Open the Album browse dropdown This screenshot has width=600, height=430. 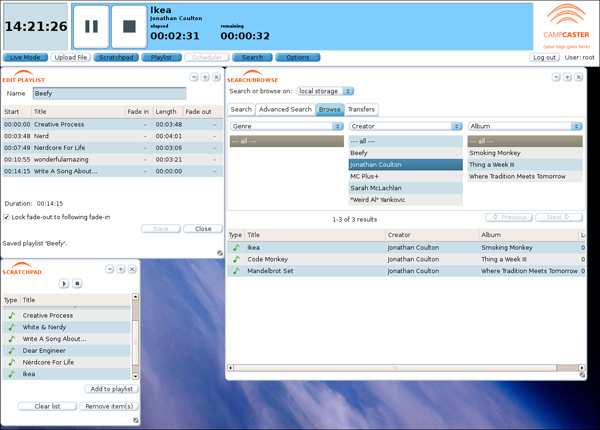(x=525, y=126)
